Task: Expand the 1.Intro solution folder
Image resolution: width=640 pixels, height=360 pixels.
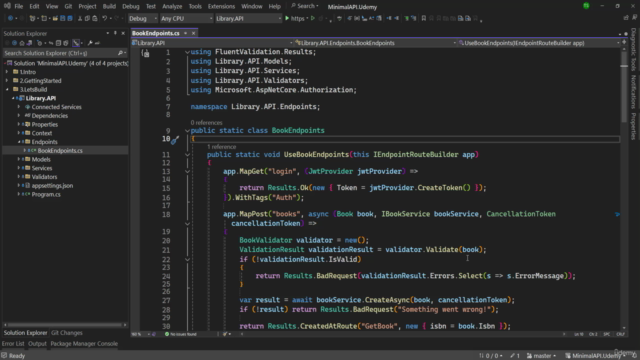Action: pos(7,72)
